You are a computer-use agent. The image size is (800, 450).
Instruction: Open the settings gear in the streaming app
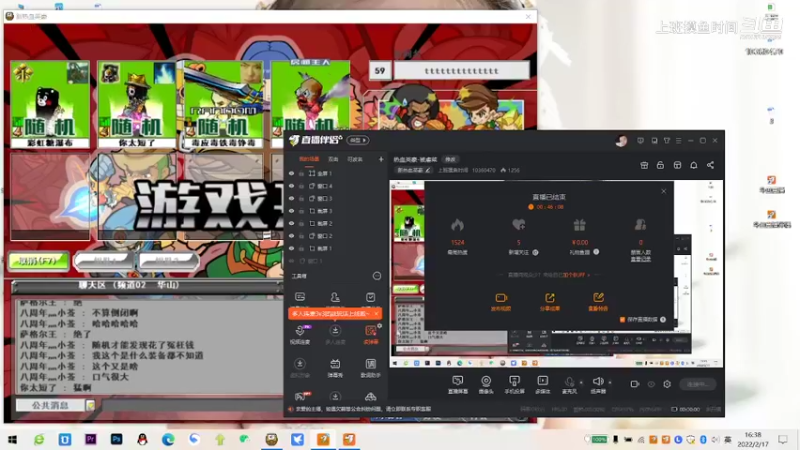pyautogui.click(x=667, y=384)
